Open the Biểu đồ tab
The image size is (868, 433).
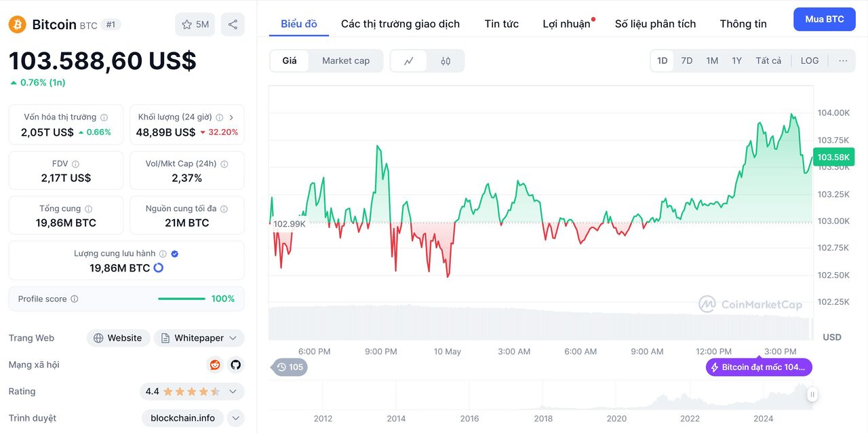click(299, 24)
